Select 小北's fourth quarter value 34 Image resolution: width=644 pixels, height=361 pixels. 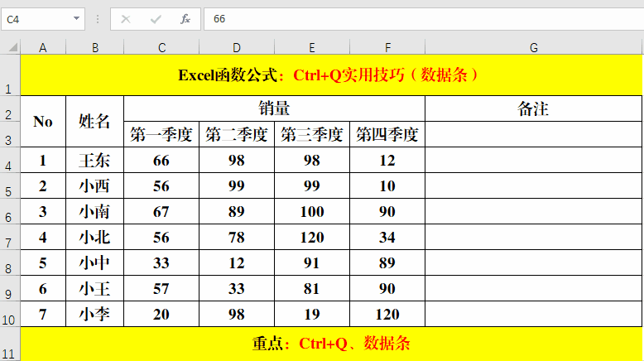(387, 237)
